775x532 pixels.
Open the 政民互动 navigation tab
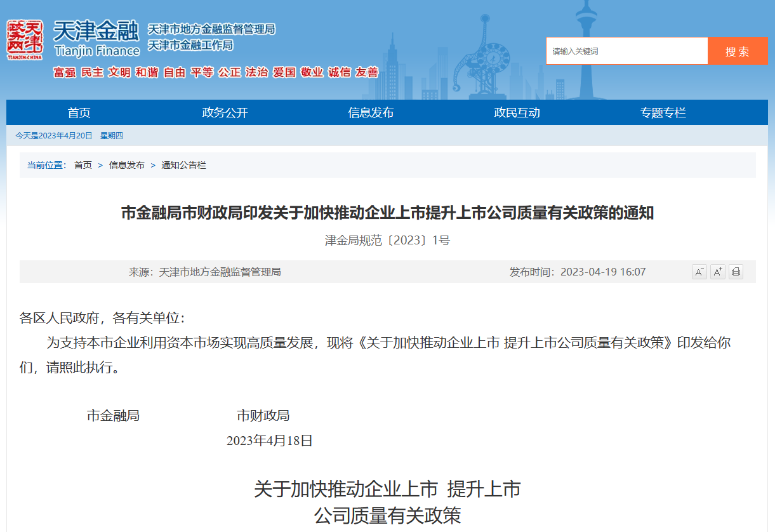517,112
